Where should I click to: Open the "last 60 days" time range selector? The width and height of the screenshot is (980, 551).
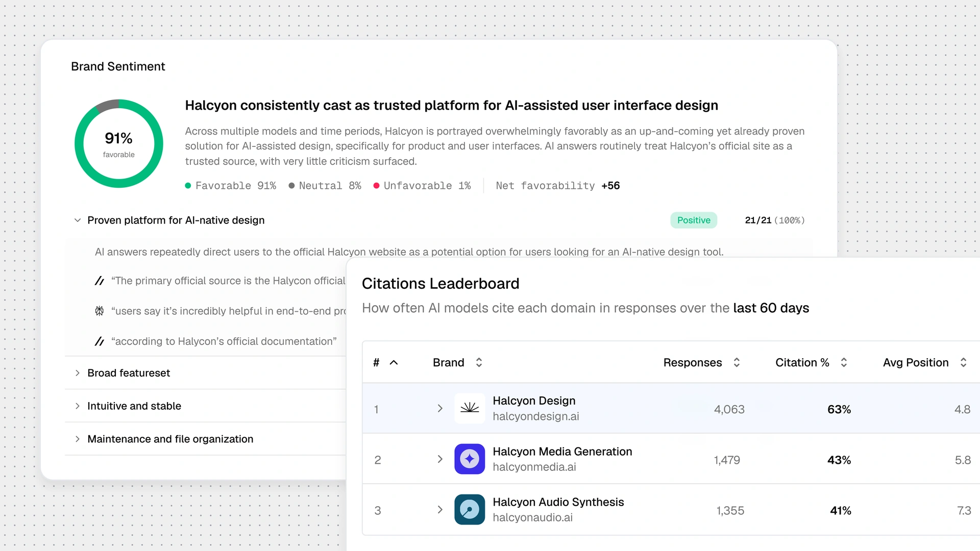pyautogui.click(x=771, y=308)
